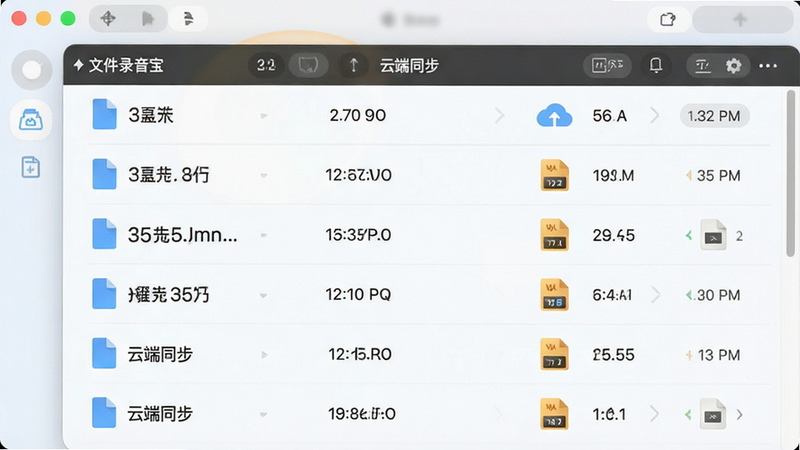Click the 云端同步 name in the 19:86 row
This screenshot has height=450, width=800.
160,414
